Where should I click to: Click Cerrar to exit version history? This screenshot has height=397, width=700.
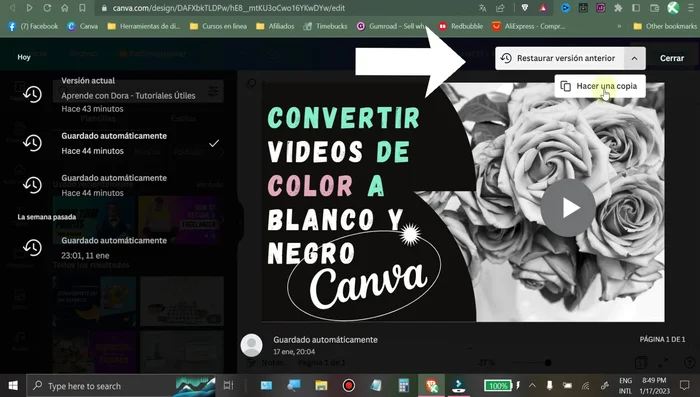coord(672,58)
